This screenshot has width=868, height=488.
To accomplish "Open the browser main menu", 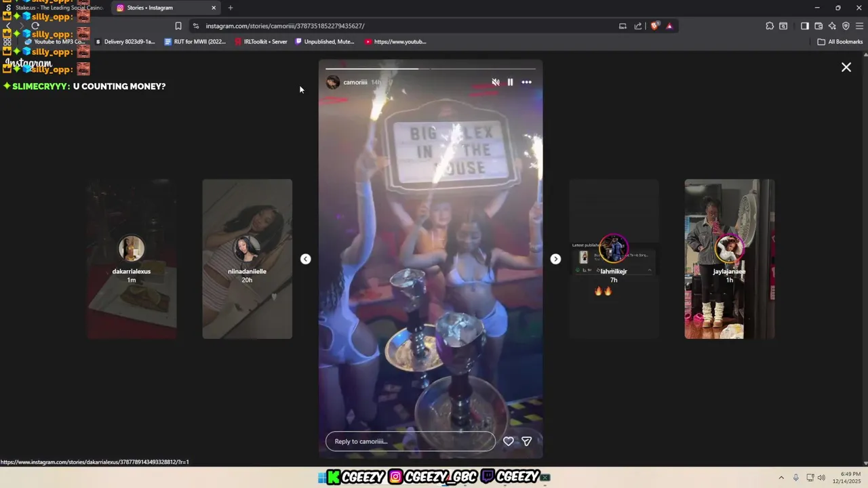I will point(859,26).
